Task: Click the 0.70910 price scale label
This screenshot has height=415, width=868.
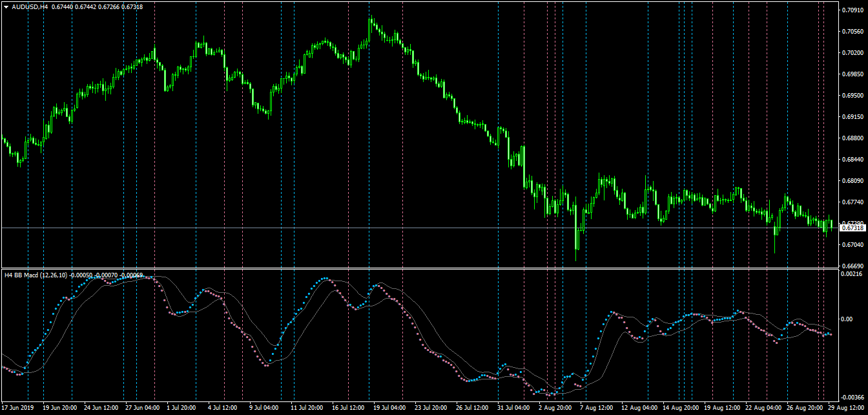Action: (x=853, y=10)
